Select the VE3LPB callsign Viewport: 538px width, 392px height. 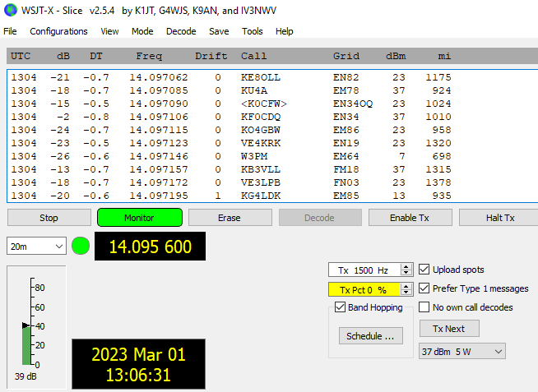point(261,182)
